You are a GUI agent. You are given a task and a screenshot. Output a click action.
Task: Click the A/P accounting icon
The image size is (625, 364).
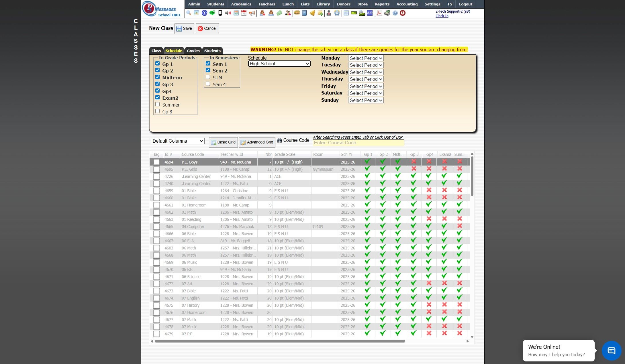[370, 13]
